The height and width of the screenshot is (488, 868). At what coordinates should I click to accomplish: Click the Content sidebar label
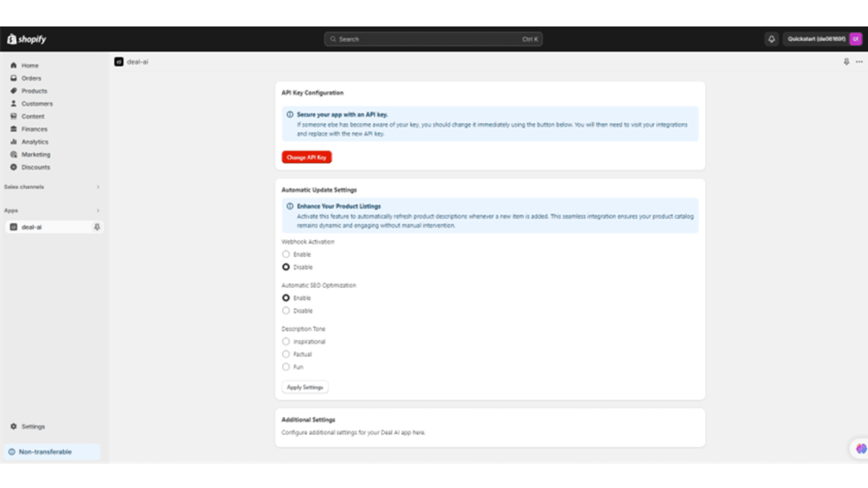[33, 117]
